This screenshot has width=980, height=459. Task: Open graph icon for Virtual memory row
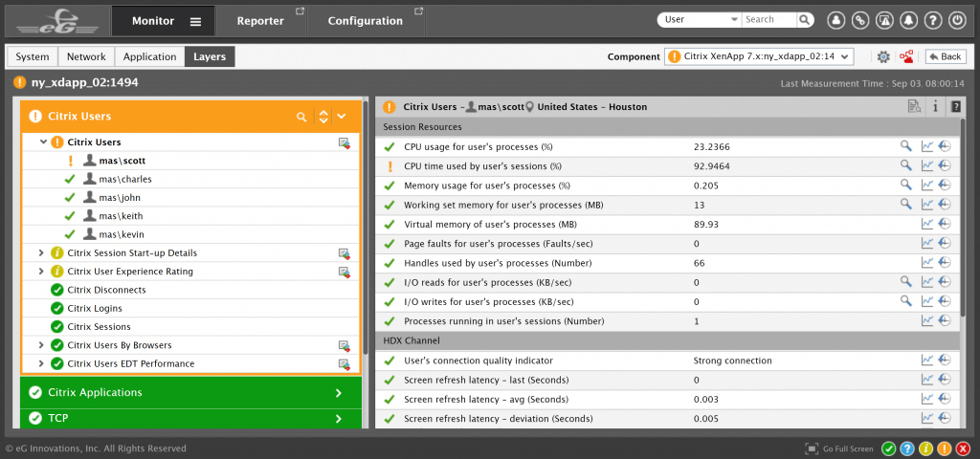(x=926, y=224)
